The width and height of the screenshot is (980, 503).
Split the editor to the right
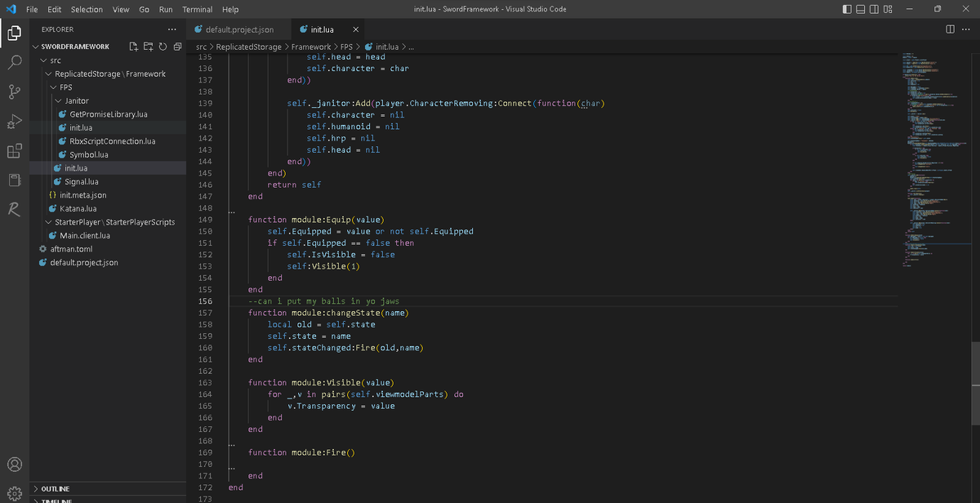point(950,29)
